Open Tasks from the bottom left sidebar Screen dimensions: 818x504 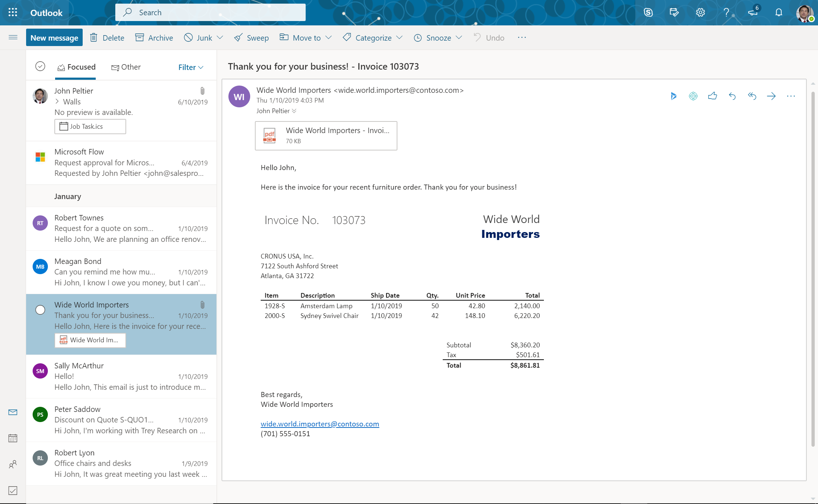tap(13, 491)
